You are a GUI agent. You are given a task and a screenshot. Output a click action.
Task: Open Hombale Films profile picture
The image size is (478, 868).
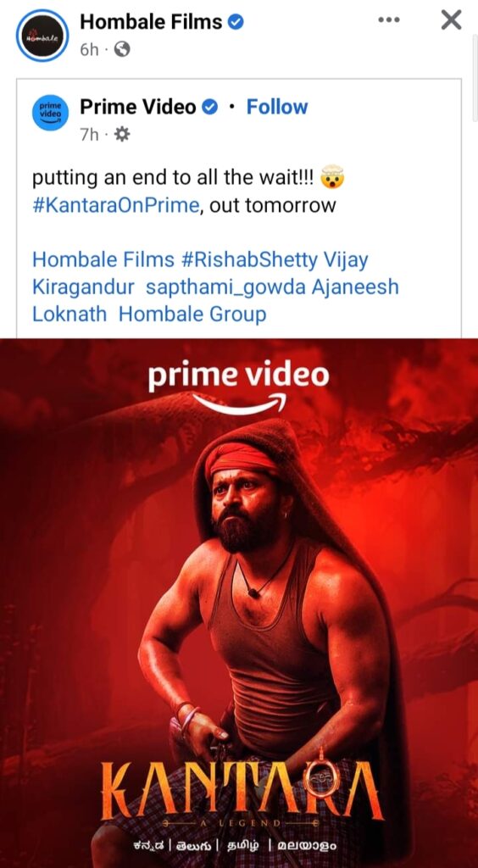pyautogui.click(x=42, y=36)
